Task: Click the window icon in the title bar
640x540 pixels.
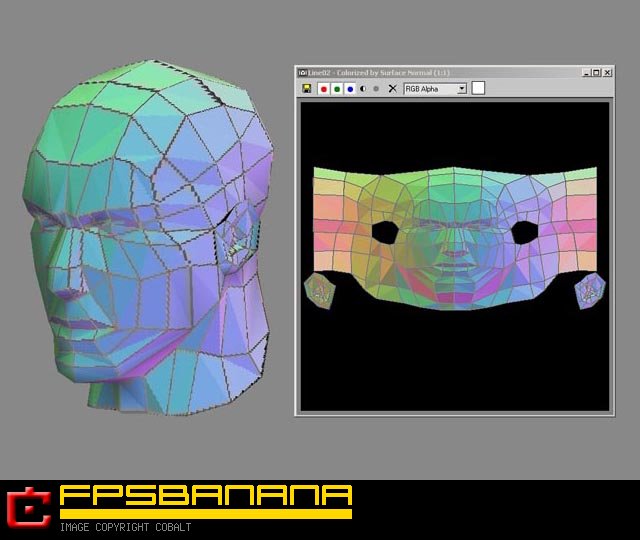Action: [303, 72]
